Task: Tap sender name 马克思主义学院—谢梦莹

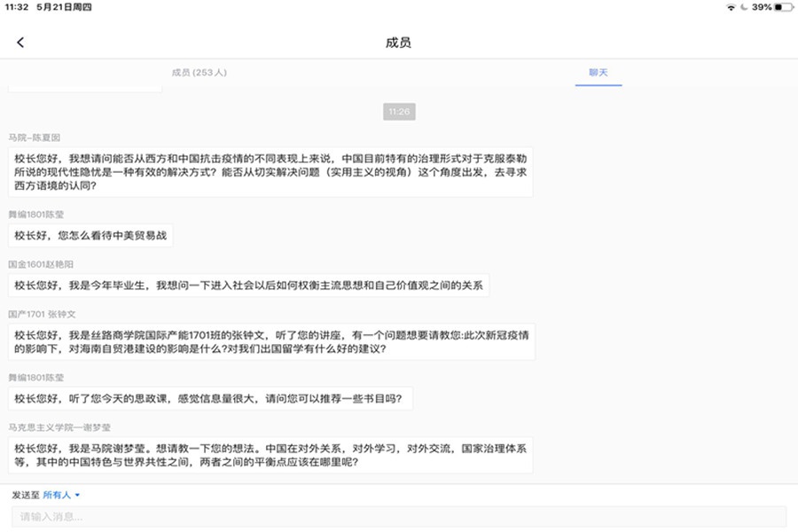Action: click(59, 427)
